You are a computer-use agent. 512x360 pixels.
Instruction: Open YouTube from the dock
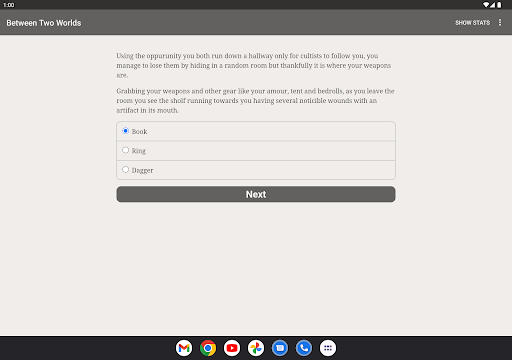[232, 348]
